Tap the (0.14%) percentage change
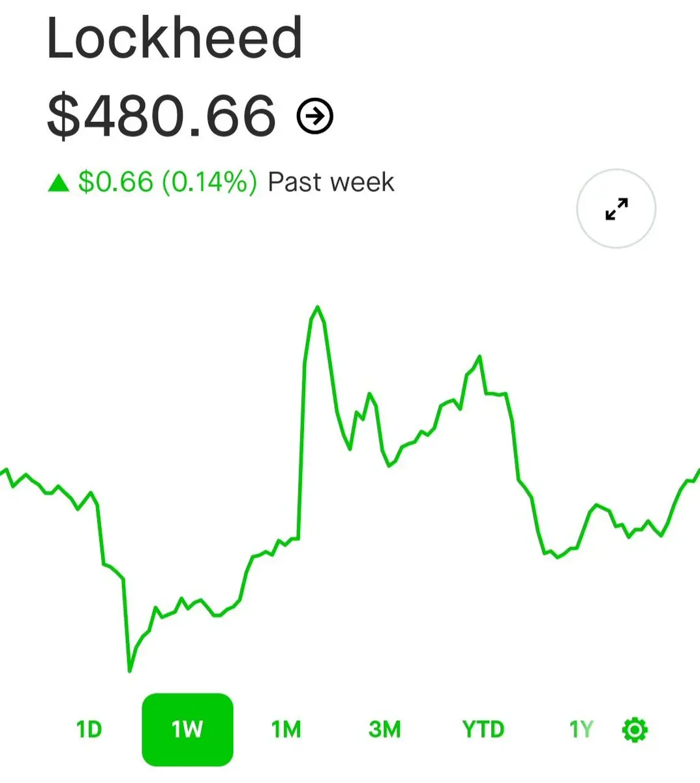This screenshot has height=783, width=700. click(209, 182)
